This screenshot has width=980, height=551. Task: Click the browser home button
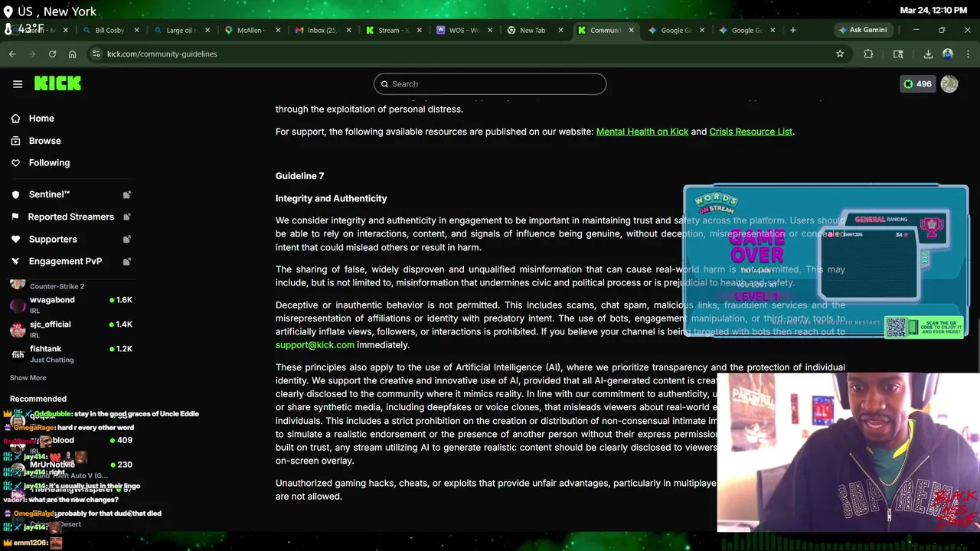point(72,54)
